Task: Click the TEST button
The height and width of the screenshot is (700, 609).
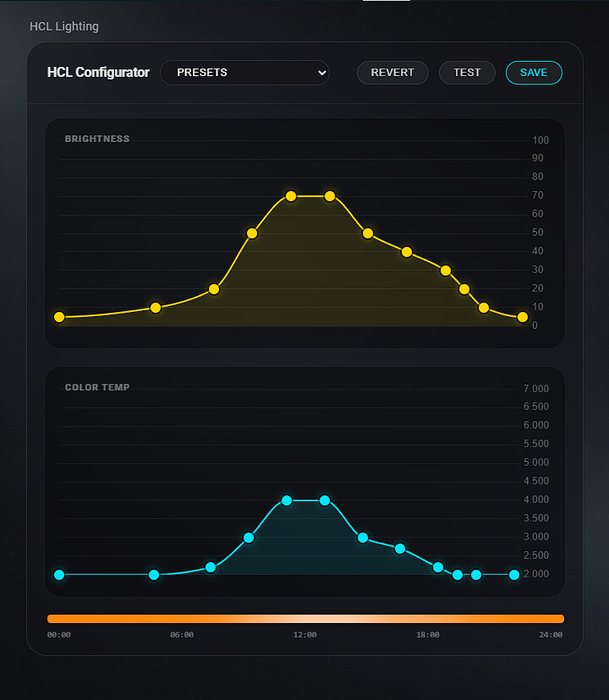Action: (x=467, y=73)
